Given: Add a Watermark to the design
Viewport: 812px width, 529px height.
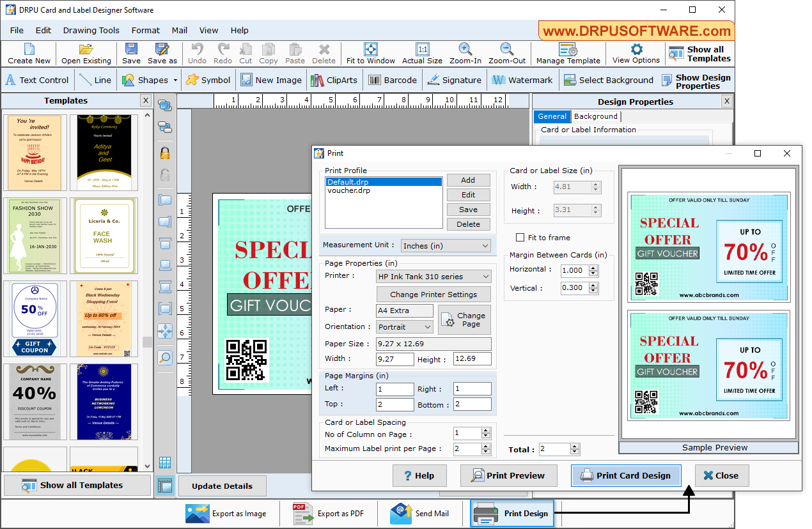Looking at the screenshot, I should [522, 79].
